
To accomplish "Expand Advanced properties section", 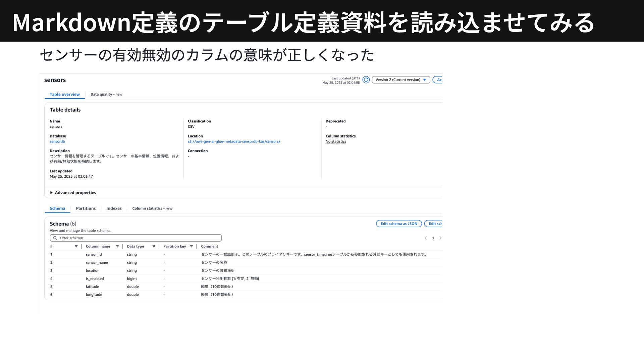I will click(73, 193).
